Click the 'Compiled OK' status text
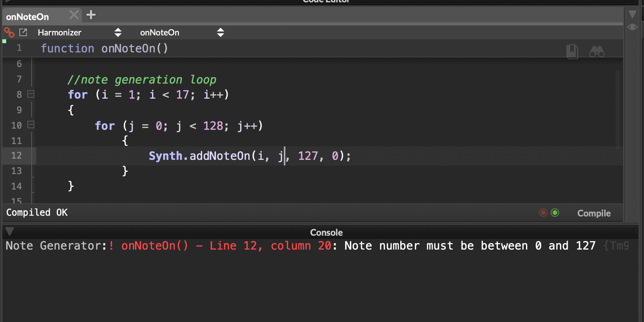Viewport: 644px width, 322px height. 37,213
